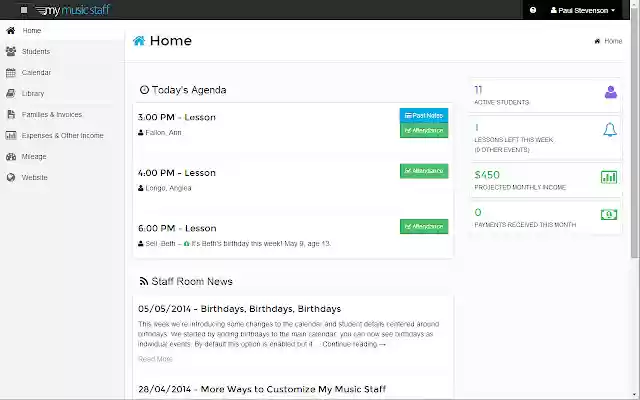The height and width of the screenshot is (400, 640).
Task: Open More Ways to Customize news post
Action: pyautogui.click(x=262, y=389)
